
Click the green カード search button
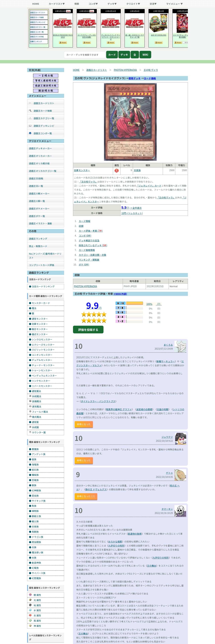coord(112,55)
